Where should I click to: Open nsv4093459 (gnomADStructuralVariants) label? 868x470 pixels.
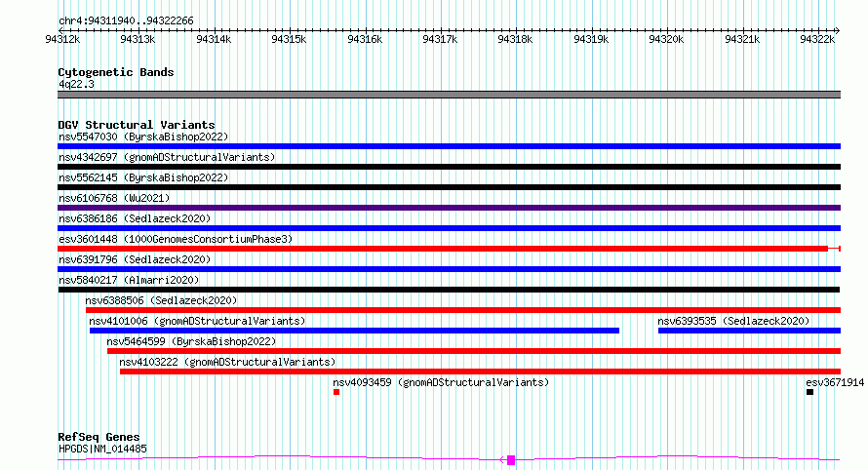pos(441,382)
